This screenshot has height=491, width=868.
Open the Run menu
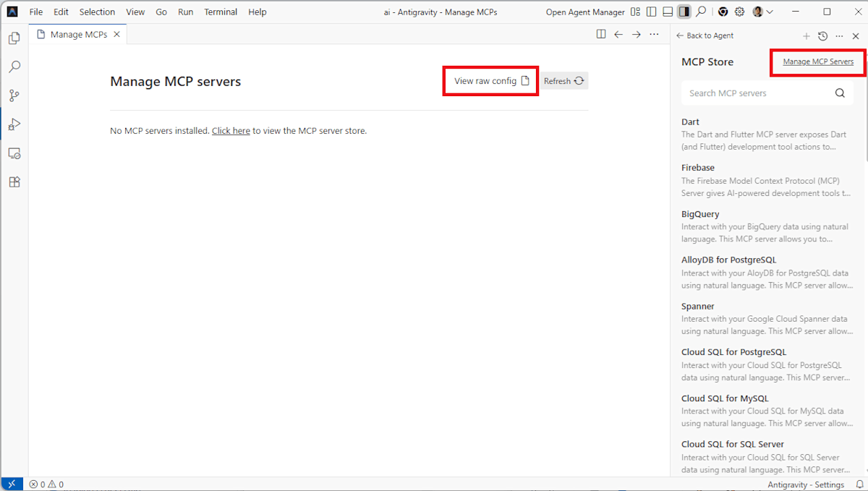185,12
